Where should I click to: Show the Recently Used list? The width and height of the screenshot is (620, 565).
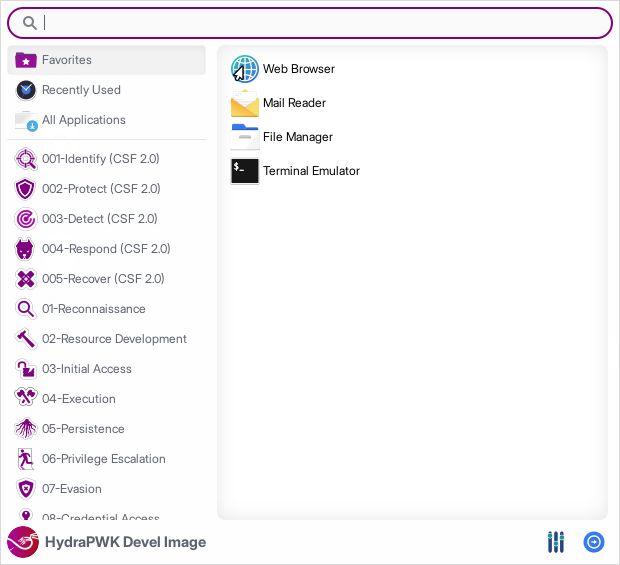(x=106, y=90)
